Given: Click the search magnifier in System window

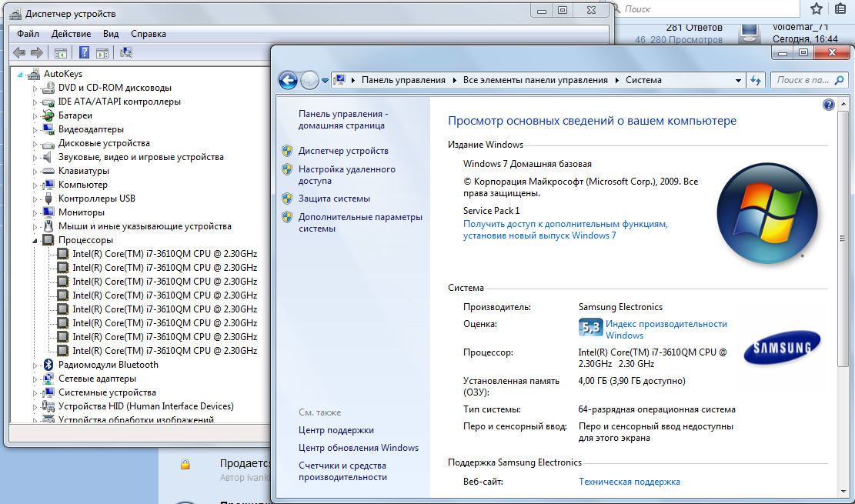Looking at the screenshot, I should pos(839,80).
